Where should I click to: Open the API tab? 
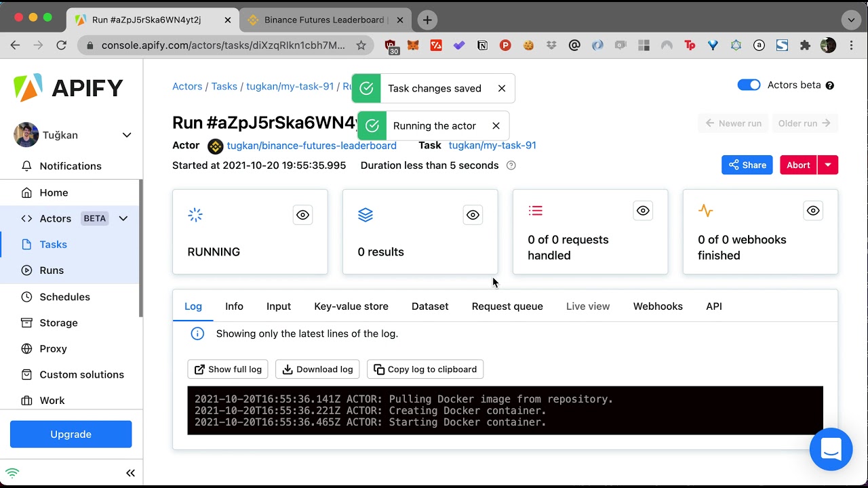pos(714,306)
